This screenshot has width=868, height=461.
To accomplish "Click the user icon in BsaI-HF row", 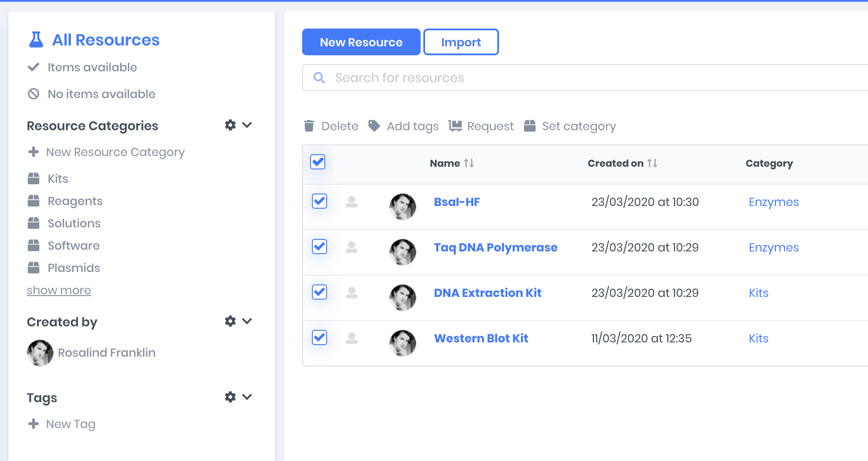I will (352, 202).
